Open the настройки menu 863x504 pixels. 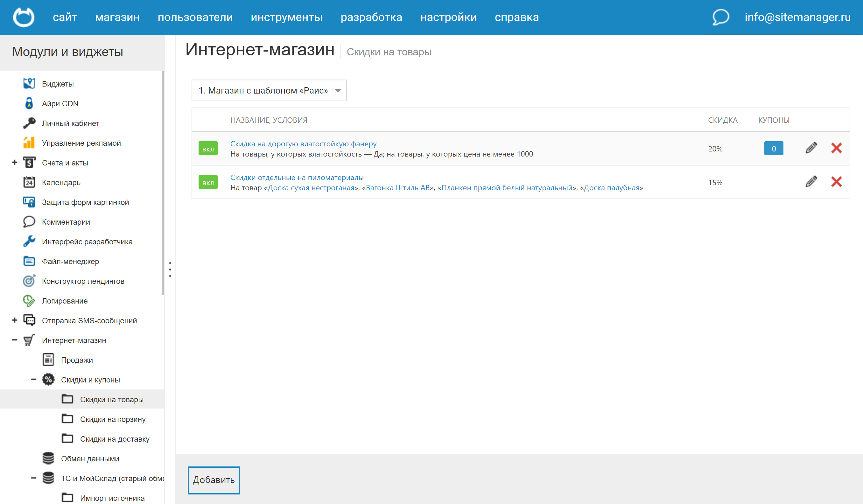click(x=449, y=17)
